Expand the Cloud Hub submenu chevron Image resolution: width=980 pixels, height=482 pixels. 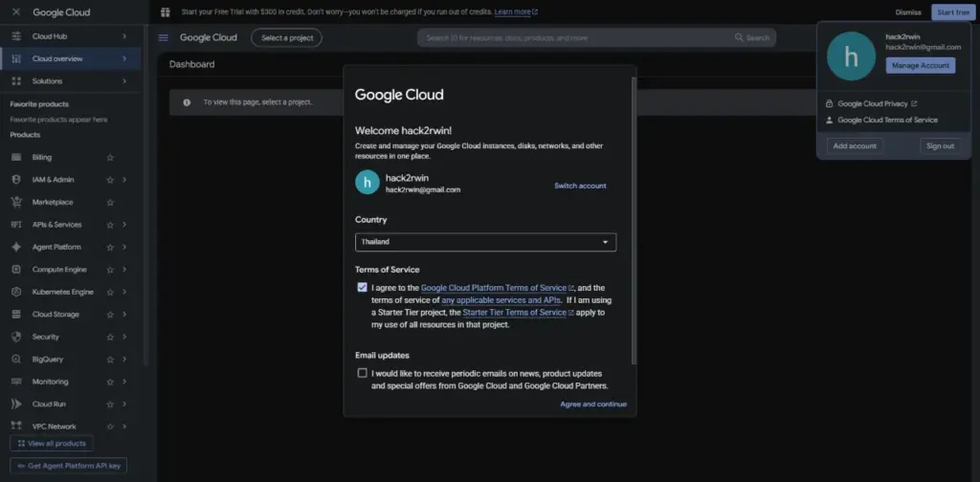coord(124,36)
